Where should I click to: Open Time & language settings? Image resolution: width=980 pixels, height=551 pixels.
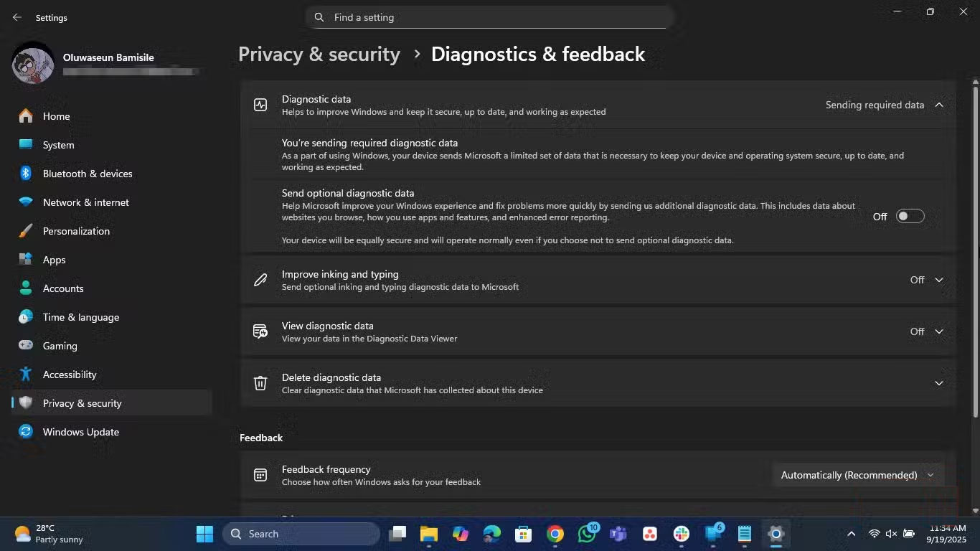[81, 317]
